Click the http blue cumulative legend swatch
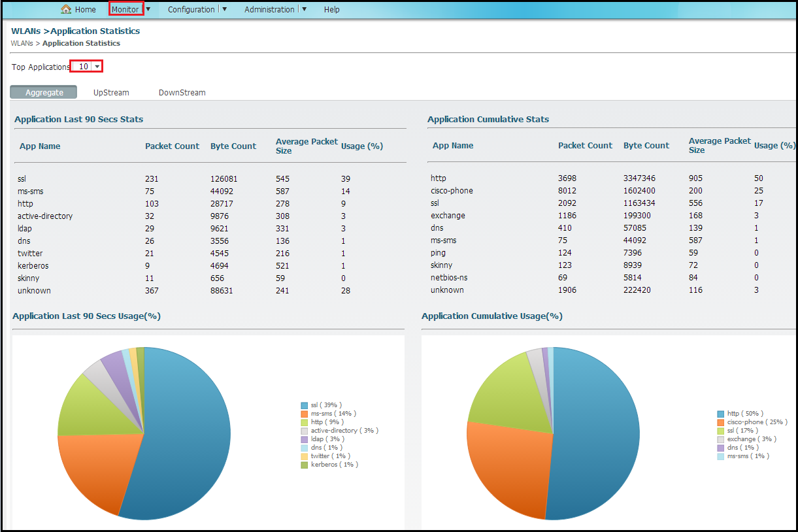This screenshot has width=798, height=532. [720, 414]
